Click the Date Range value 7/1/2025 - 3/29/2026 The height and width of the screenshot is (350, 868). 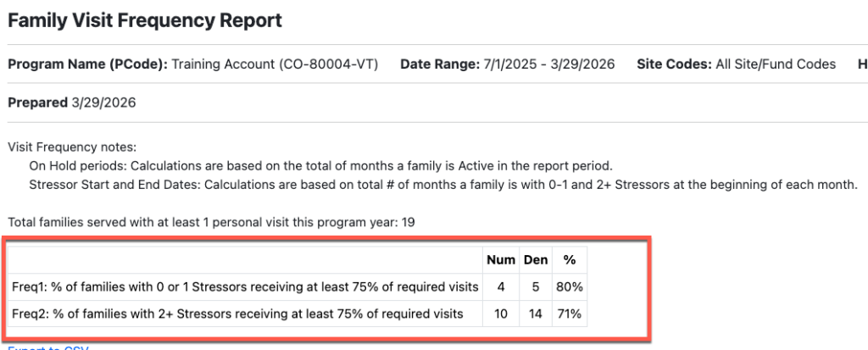pos(549,64)
